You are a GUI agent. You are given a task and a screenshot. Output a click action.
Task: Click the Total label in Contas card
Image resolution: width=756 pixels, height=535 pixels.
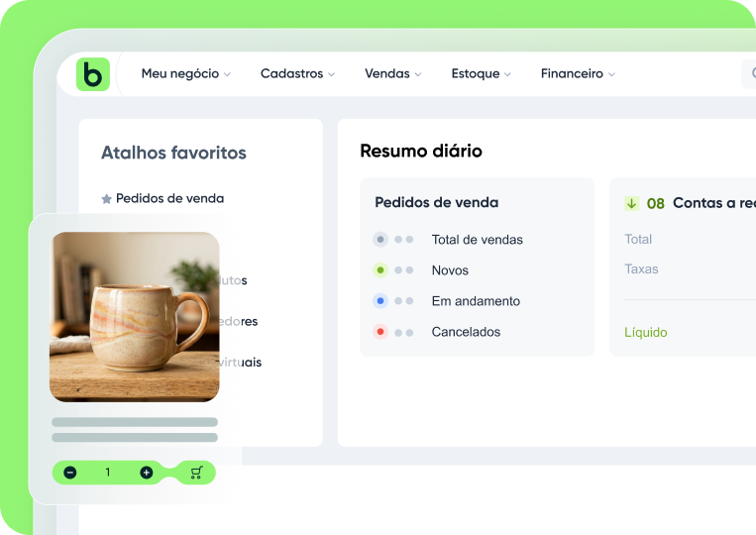click(x=638, y=239)
